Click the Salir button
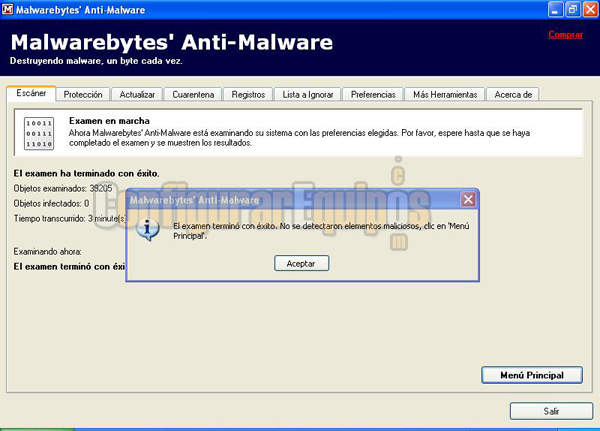This screenshot has width=600, height=431. point(551,411)
